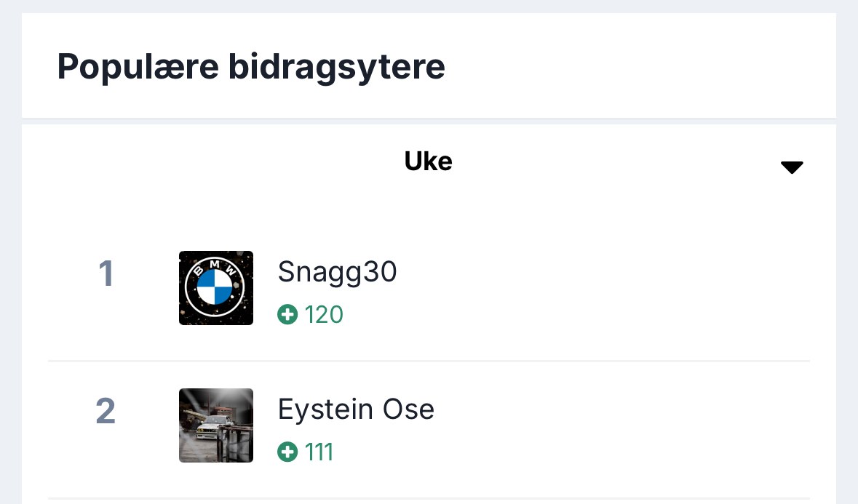This screenshot has height=504, width=858.
Task: Open the Eystein Ose profile link
Action: (x=356, y=409)
